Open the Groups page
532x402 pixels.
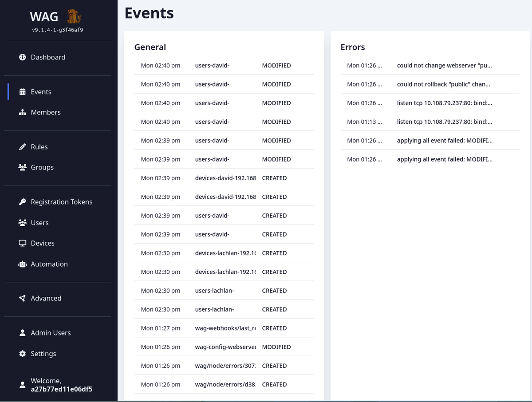click(x=42, y=167)
